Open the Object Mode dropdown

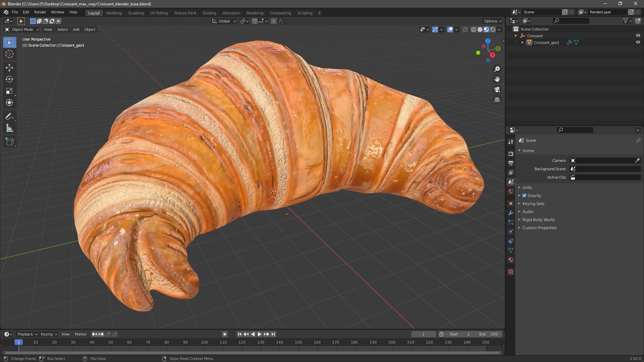[x=22, y=29]
